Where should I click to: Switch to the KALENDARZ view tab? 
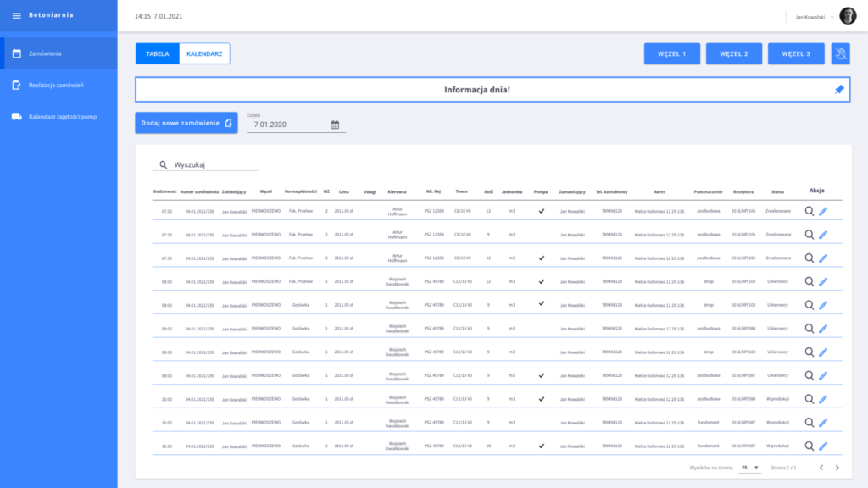point(204,53)
